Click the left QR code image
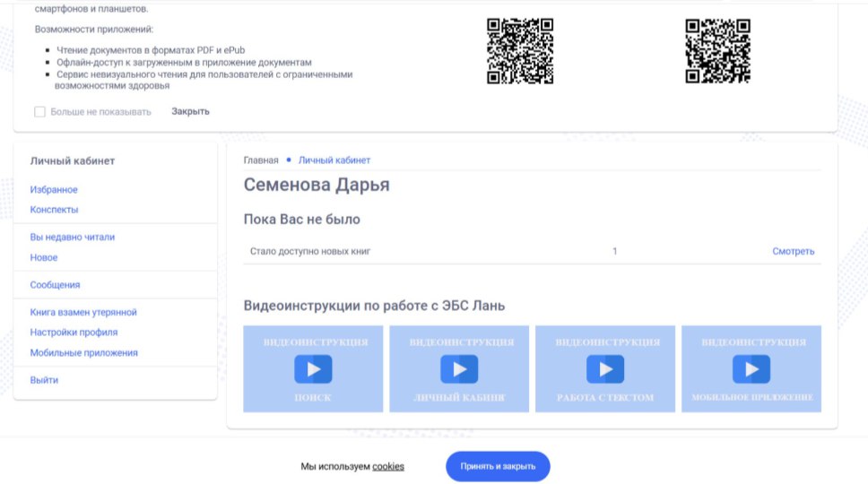The width and height of the screenshot is (868, 484). coord(520,51)
